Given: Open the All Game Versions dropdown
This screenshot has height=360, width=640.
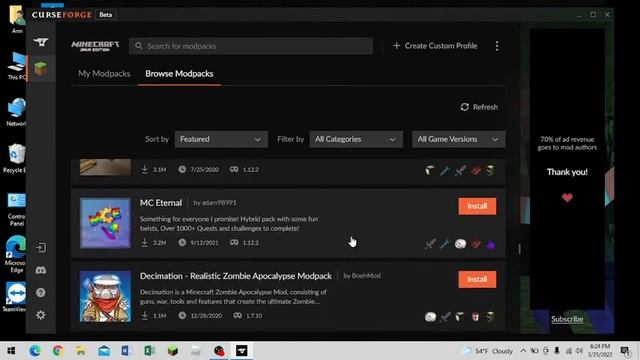Looking at the screenshot, I should tap(458, 139).
